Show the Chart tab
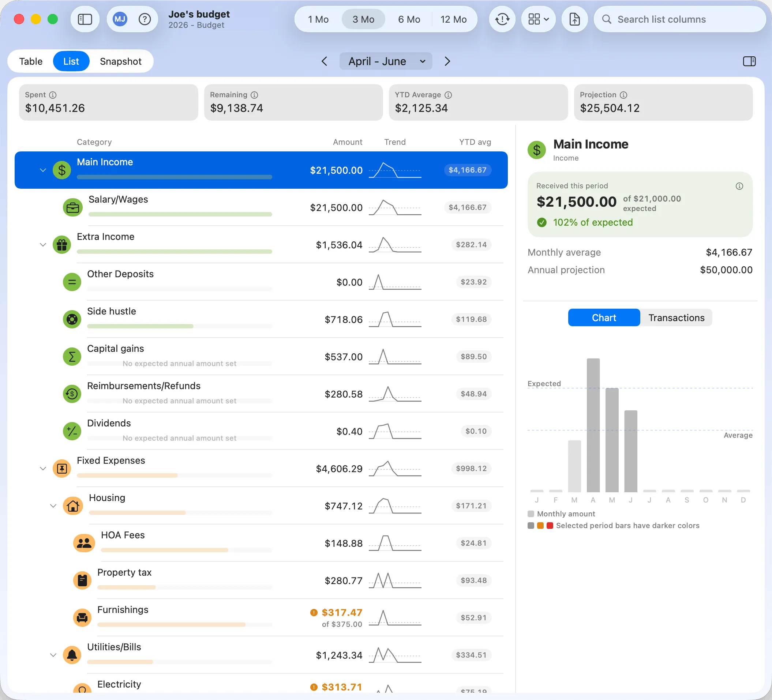This screenshot has width=772, height=700. (604, 318)
